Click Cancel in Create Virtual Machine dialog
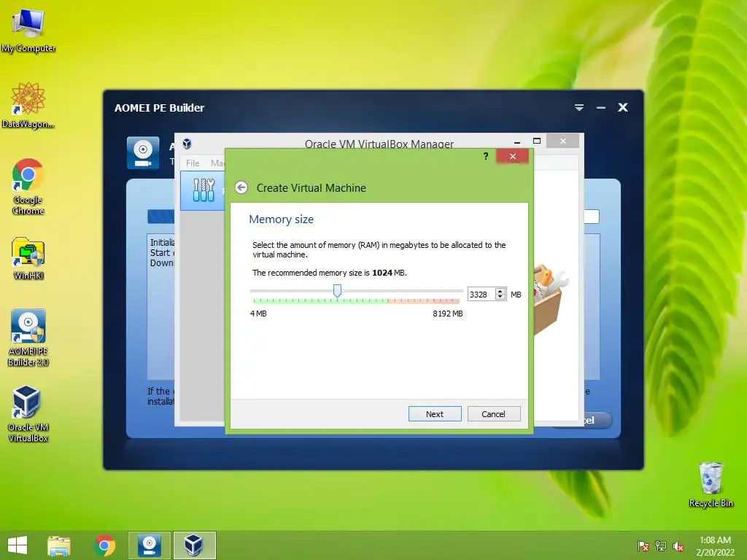Viewport: 747px width, 560px height. tap(494, 414)
